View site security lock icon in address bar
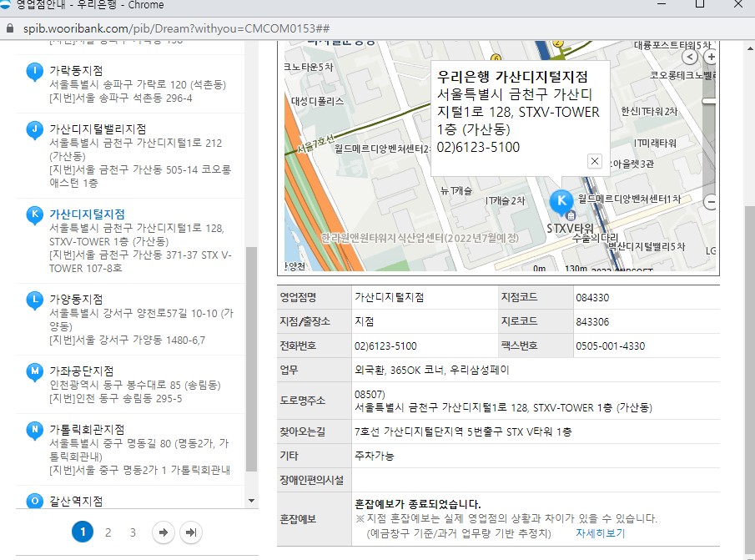The height and width of the screenshot is (560, 755). 10,28
